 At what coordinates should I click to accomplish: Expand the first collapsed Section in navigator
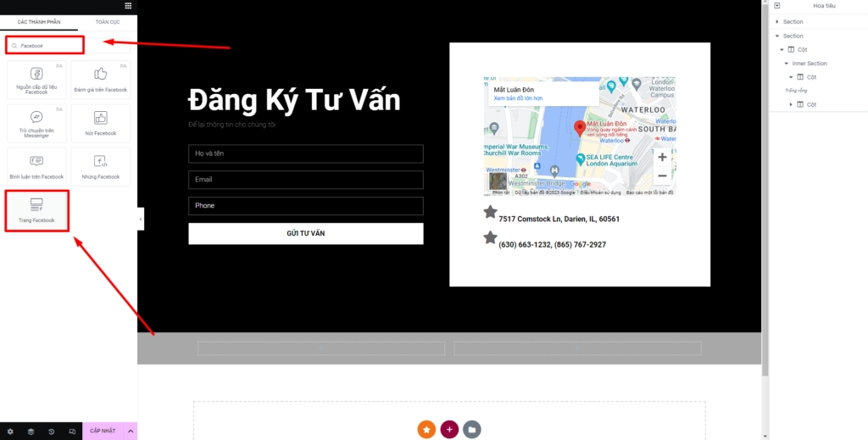point(777,22)
